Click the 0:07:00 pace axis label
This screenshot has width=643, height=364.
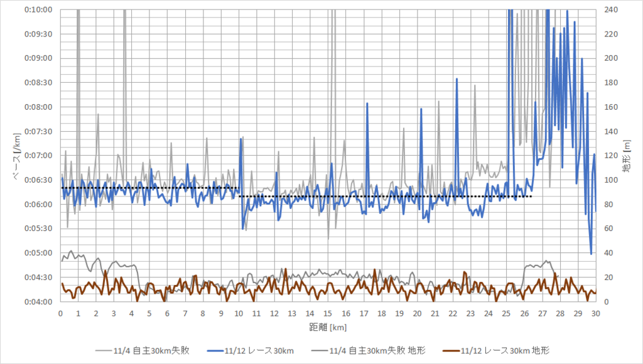tap(38, 156)
